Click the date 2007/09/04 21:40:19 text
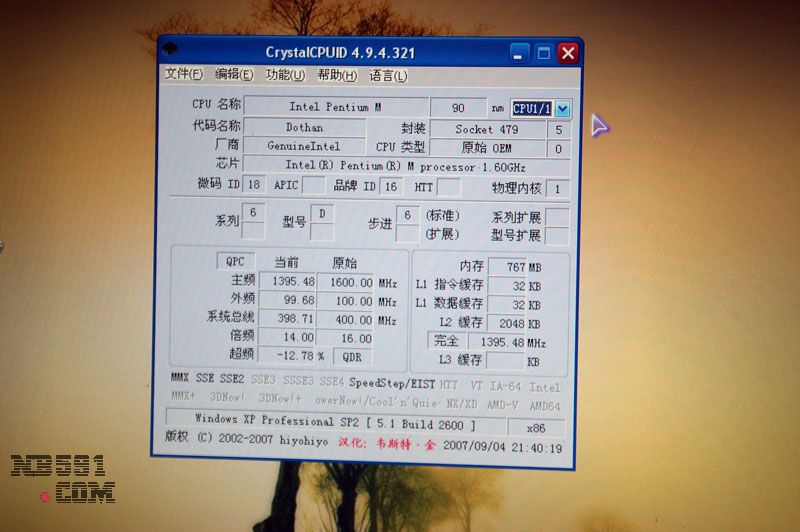 502,447
